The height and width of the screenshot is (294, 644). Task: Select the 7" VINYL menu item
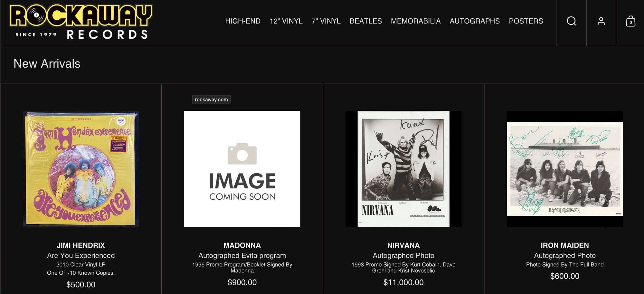tap(326, 21)
